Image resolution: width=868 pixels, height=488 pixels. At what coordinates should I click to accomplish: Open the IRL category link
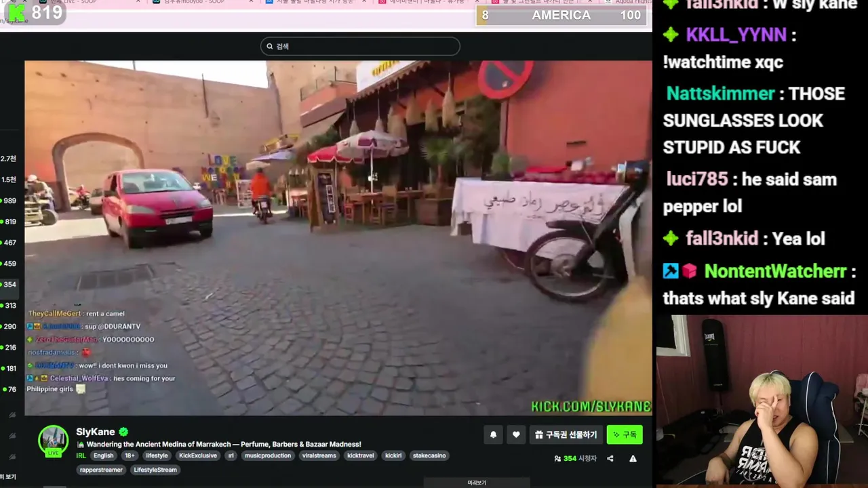pyautogui.click(x=81, y=455)
